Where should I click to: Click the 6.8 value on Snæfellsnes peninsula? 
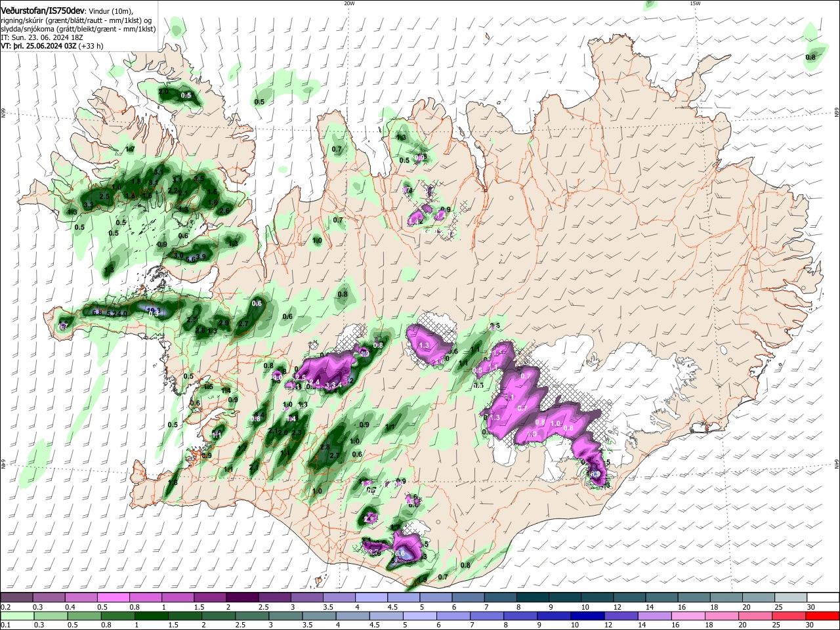coord(98,312)
